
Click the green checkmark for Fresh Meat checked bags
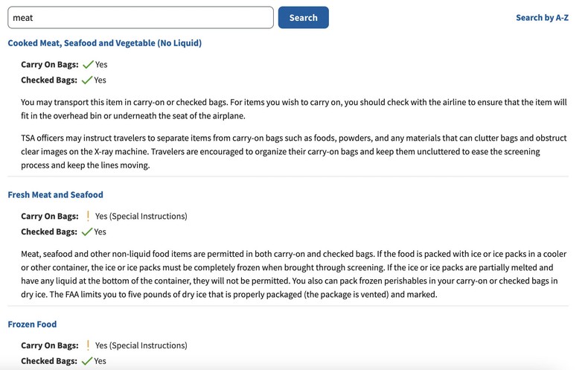[x=87, y=232]
